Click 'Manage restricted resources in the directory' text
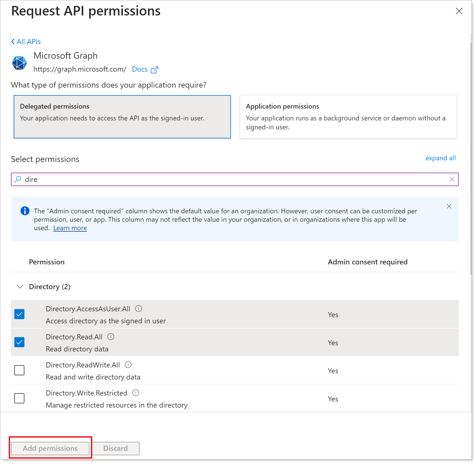 click(x=117, y=405)
